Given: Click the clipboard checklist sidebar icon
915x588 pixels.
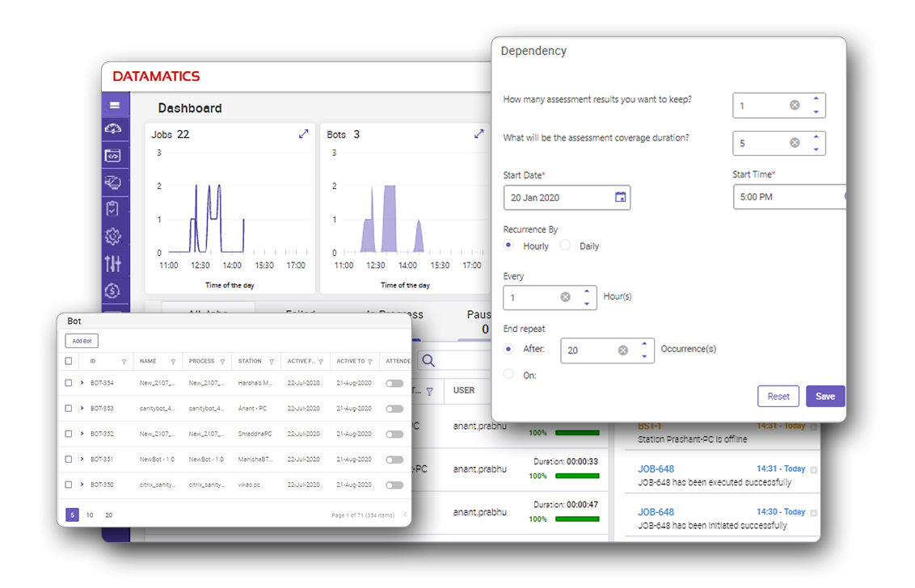Looking at the screenshot, I should [x=114, y=208].
